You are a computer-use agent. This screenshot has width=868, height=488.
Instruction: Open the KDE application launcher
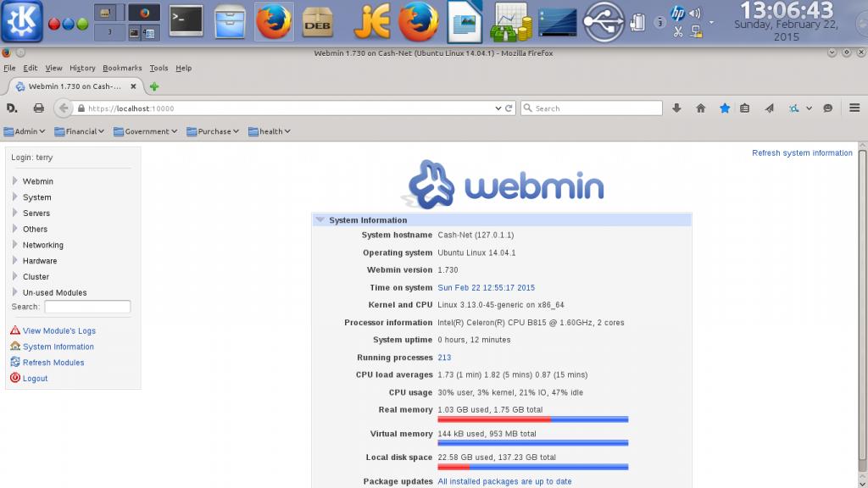tap(21, 21)
